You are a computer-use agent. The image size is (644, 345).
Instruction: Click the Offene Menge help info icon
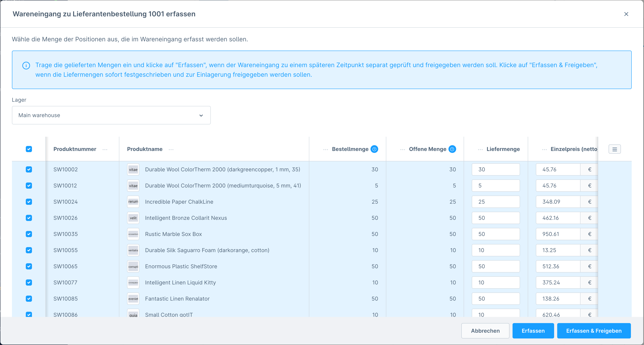pos(452,149)
